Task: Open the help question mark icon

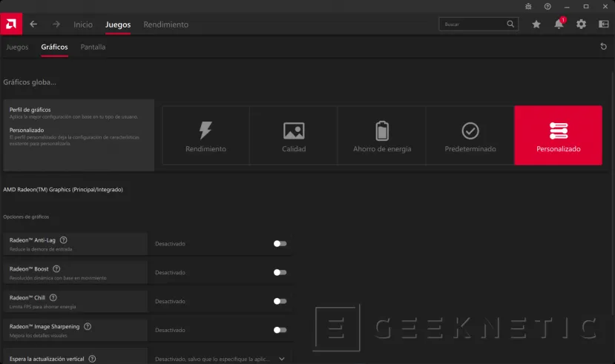Action: (547, 6)
